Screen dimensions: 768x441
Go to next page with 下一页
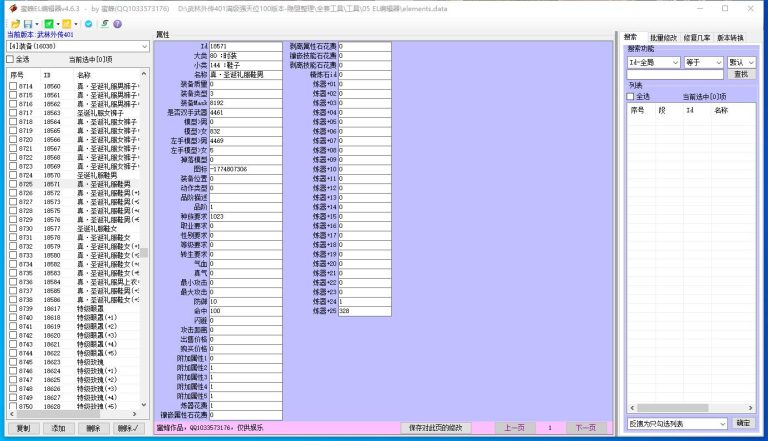point(585,428)
